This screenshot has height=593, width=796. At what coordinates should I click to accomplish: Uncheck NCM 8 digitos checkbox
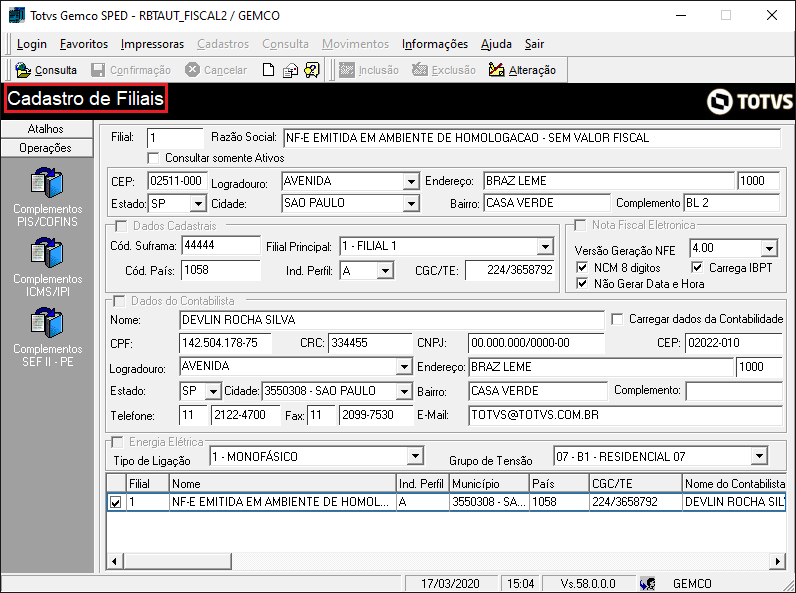[582, 267]
